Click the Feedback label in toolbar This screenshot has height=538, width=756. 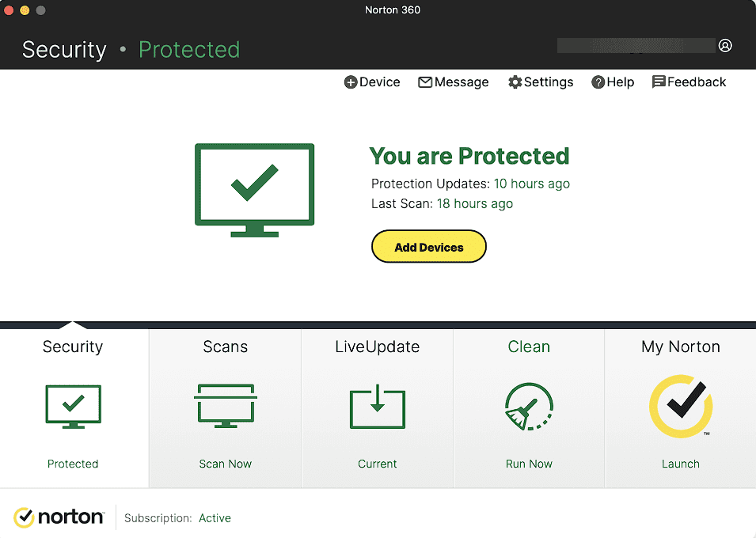697,82
